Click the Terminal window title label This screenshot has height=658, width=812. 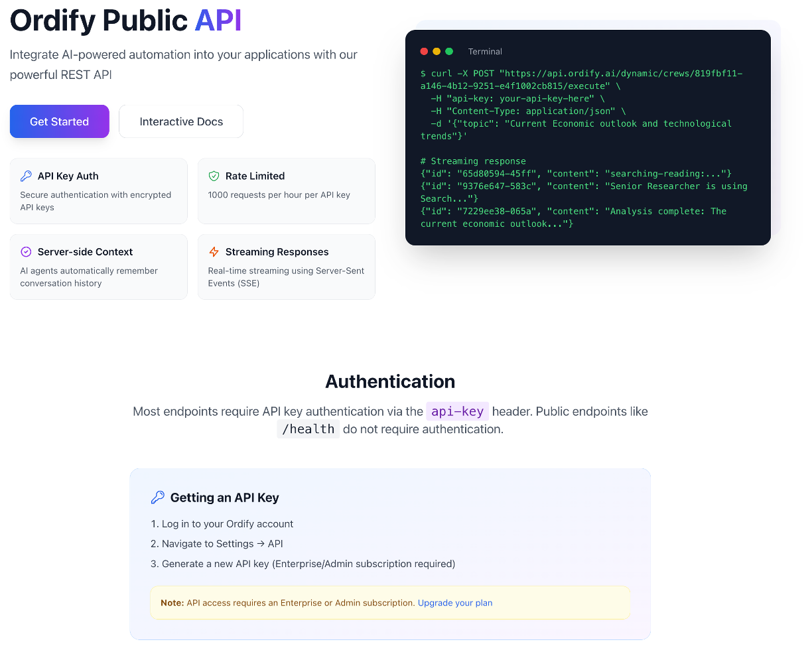point(485,51)
